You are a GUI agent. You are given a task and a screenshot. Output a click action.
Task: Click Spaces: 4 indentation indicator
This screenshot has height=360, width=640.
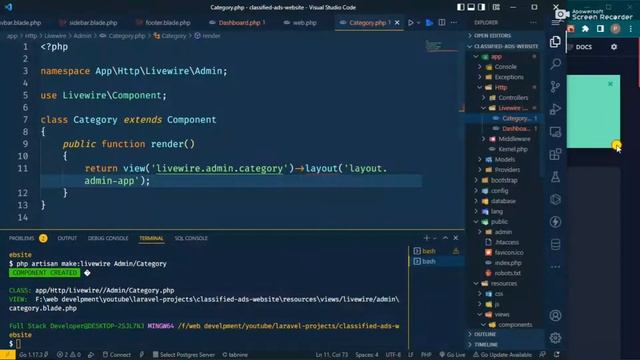tap(367, 355)
